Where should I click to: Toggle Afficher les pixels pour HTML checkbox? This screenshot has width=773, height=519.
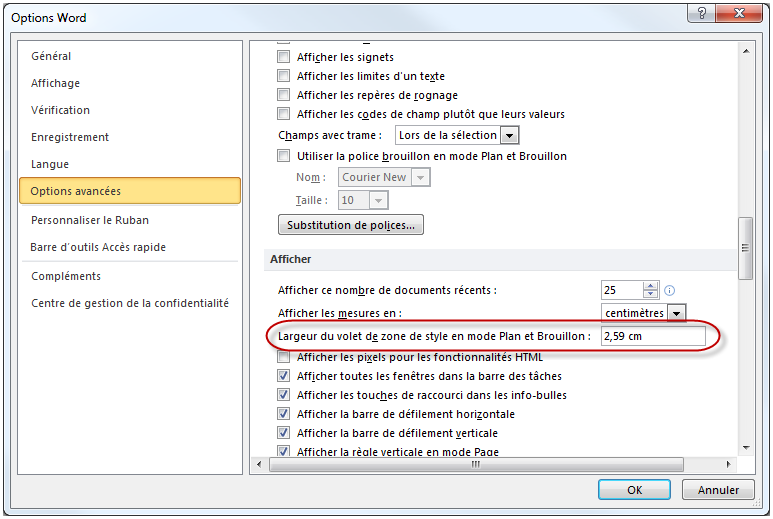[x=283, y=356]
